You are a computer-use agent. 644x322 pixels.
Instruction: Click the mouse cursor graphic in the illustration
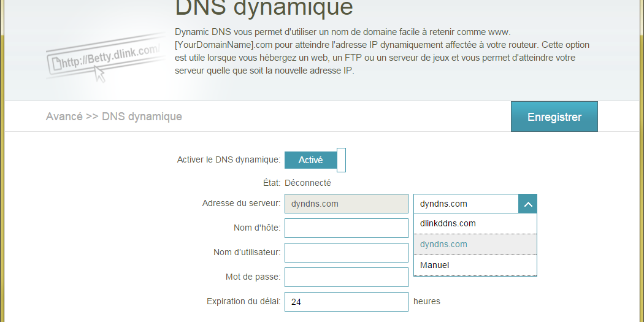[99, 74]
